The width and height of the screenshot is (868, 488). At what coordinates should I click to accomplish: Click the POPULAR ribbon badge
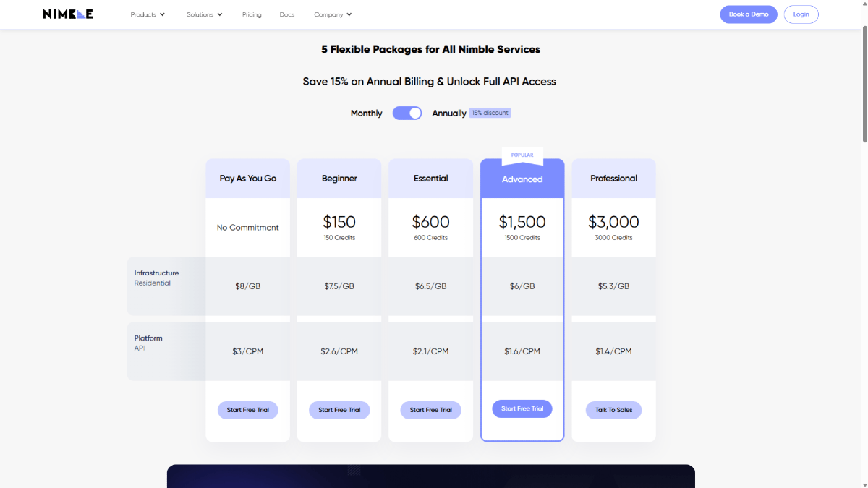tap(522, 155)
